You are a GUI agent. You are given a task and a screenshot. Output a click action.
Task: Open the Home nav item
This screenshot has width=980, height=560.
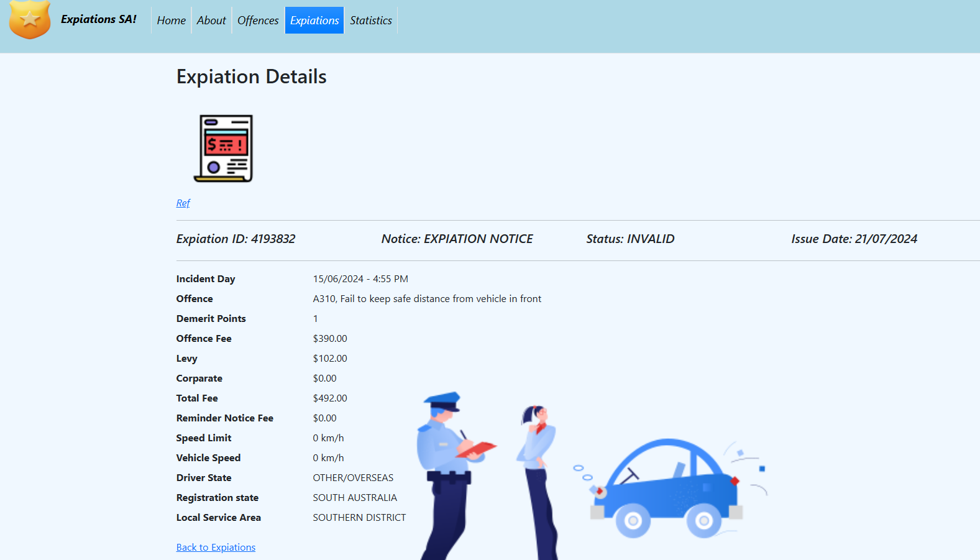coord(172,21)
